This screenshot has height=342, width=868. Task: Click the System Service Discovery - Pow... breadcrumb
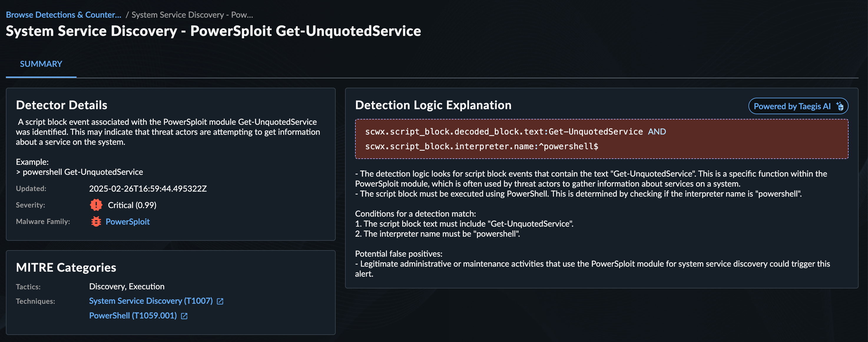pos(192,15)
